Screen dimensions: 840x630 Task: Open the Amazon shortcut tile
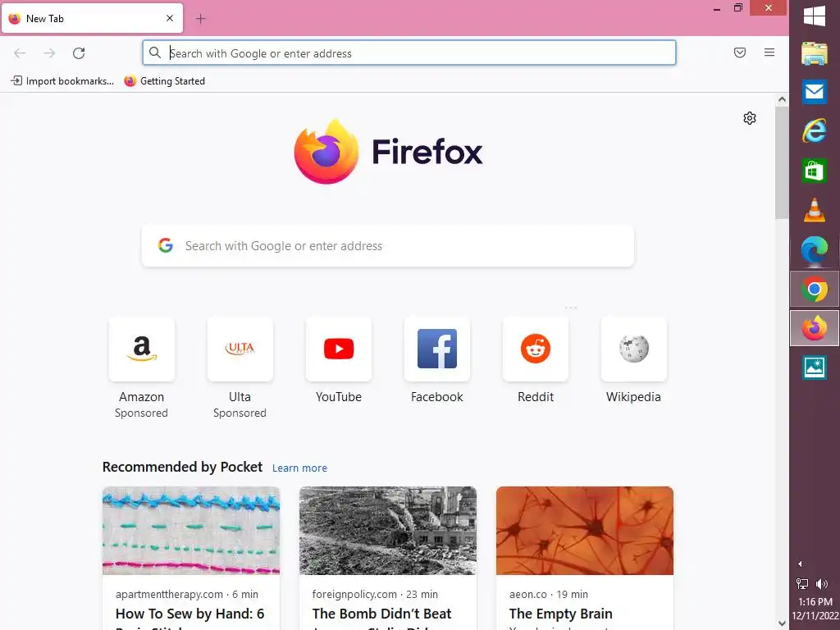pos(141,349)
